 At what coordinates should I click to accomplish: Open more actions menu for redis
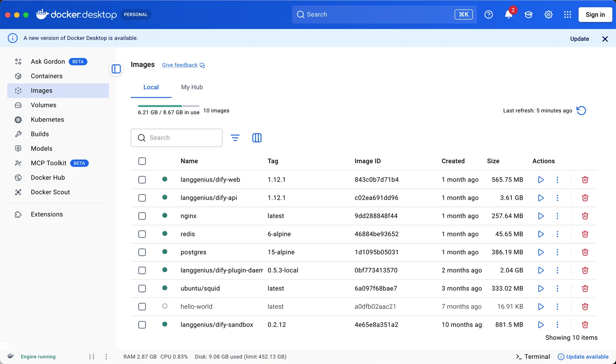point(557,234)
